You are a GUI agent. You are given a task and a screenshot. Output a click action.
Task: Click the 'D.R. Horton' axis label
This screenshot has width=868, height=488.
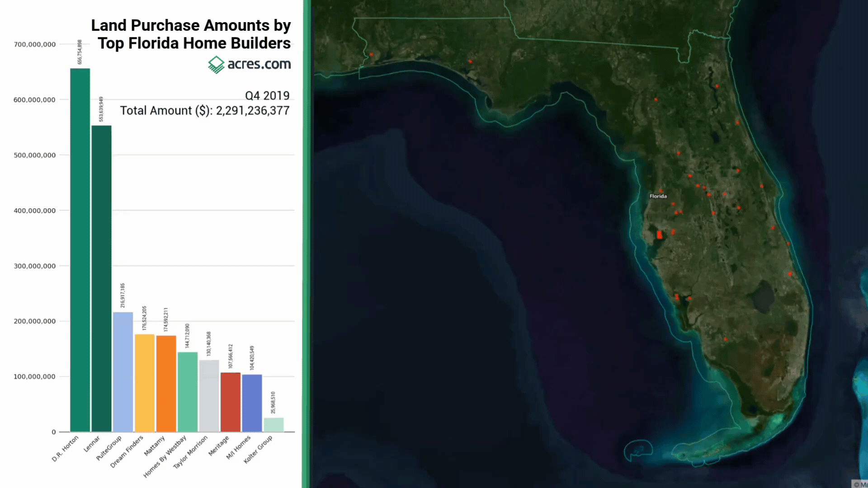coord(65,449)
